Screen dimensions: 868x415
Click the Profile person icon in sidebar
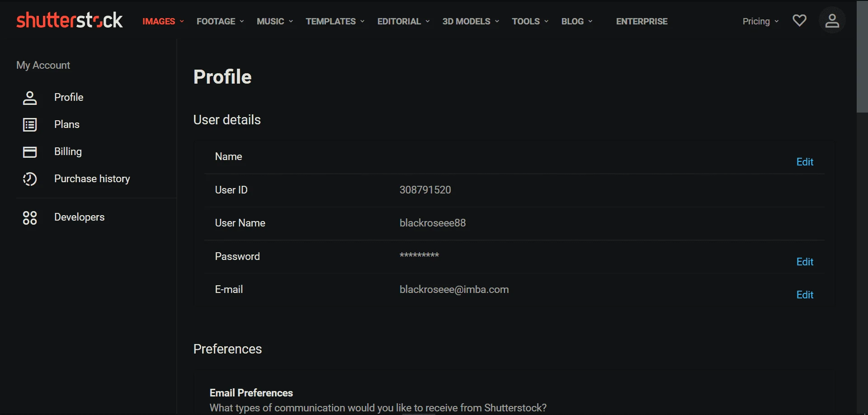pyautogui.click(x=30, y=98)
